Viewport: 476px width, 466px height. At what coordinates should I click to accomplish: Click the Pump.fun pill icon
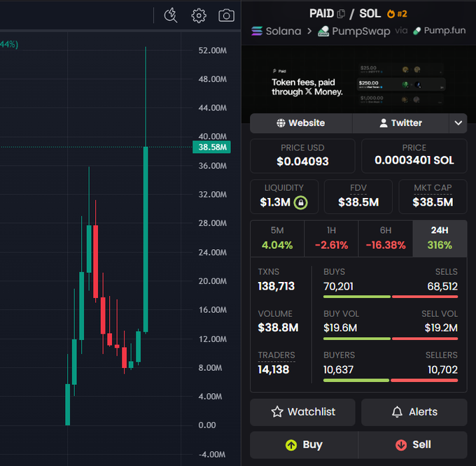(416, 31)
